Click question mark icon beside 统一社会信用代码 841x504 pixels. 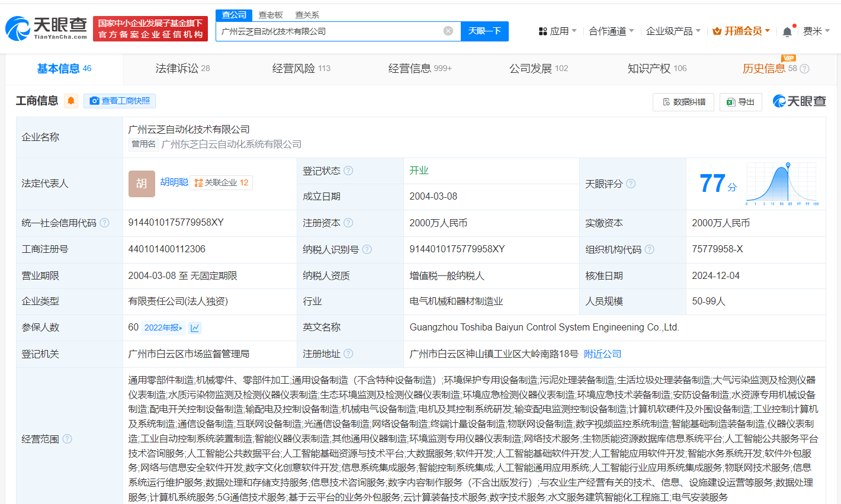point(105,223)
